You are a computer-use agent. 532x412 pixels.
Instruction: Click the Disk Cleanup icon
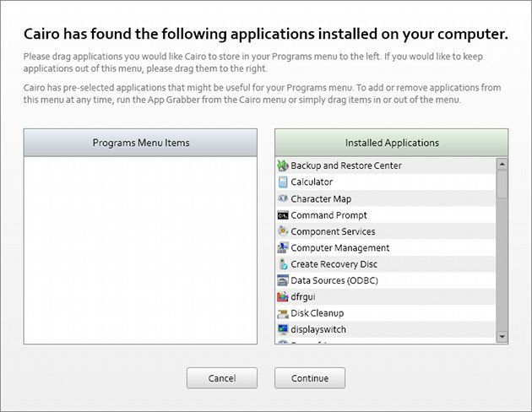[x=283, y=313]
